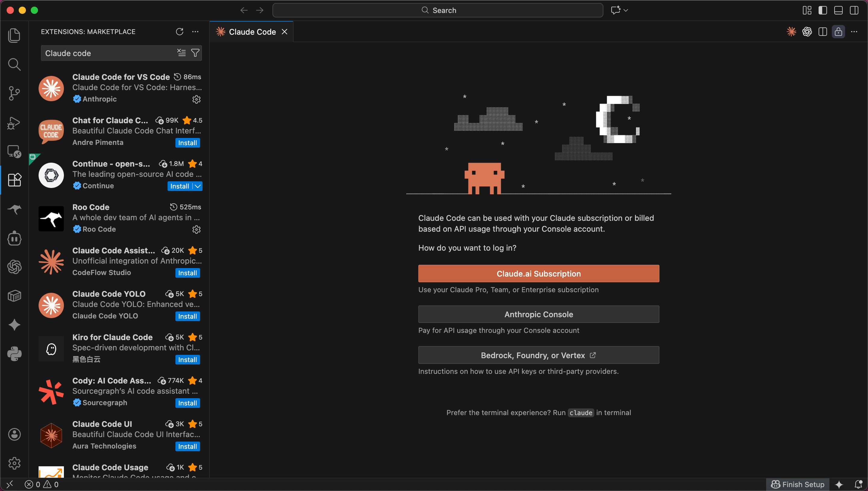Install the Claude Code Assist extension
Image resolution: width=868 pixels, height=491 pixels.
tap(187, 273)
